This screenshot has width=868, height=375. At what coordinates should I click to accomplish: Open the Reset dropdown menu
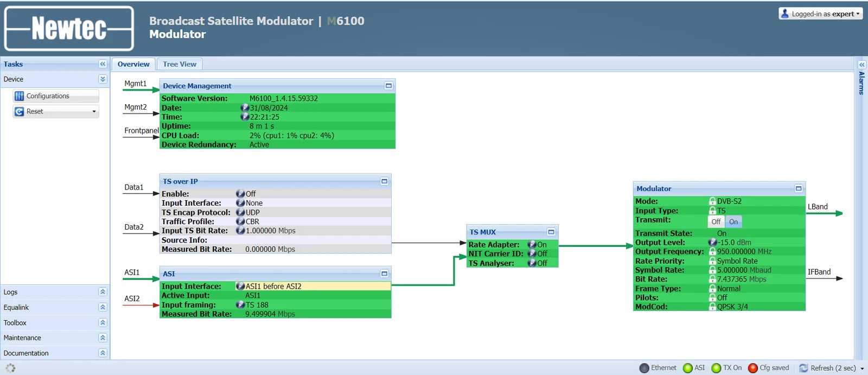56,111
